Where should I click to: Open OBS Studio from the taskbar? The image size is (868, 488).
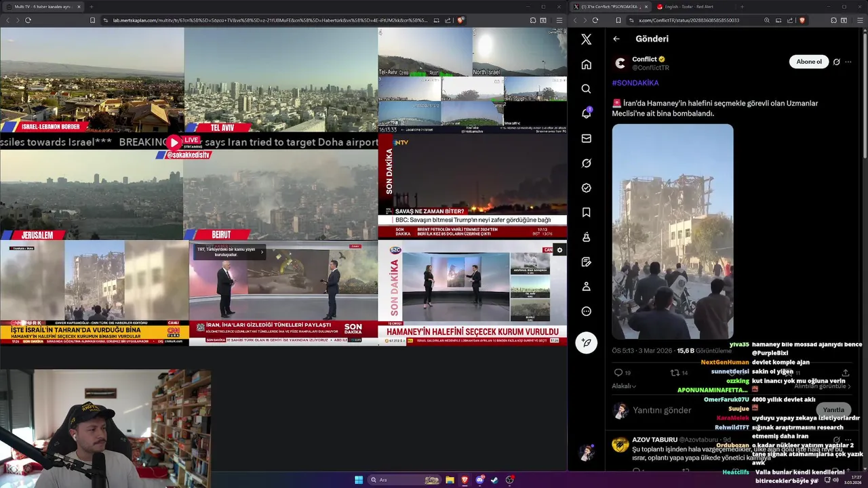510,480
